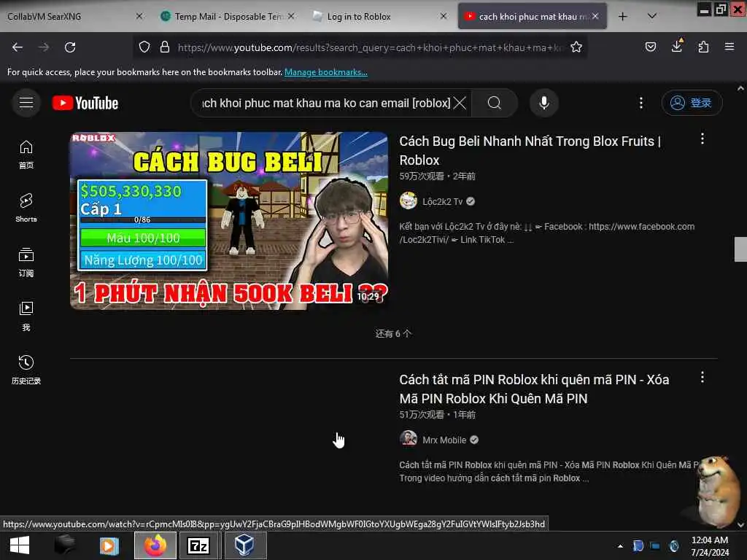Sign in with the 登录 button
Screen dimensions: 747x560
tap(692, 103)
